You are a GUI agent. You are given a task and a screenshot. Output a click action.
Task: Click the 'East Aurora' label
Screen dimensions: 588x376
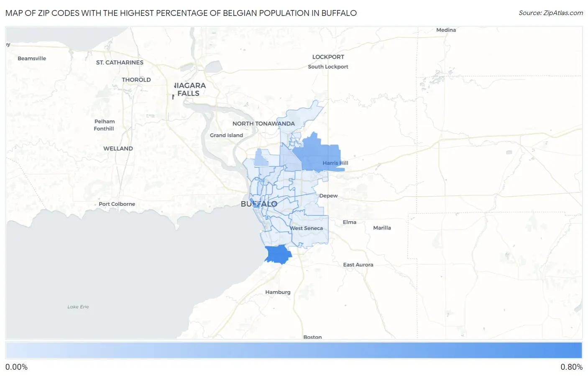(x=358, y=265)
